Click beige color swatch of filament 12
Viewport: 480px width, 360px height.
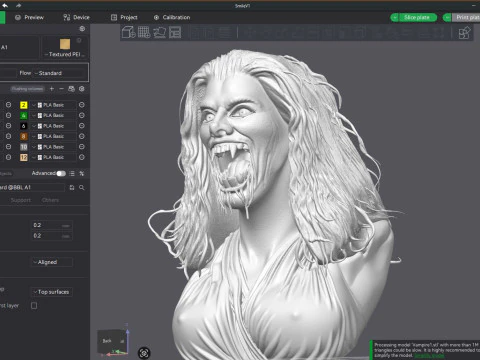(x=24, y=157)
